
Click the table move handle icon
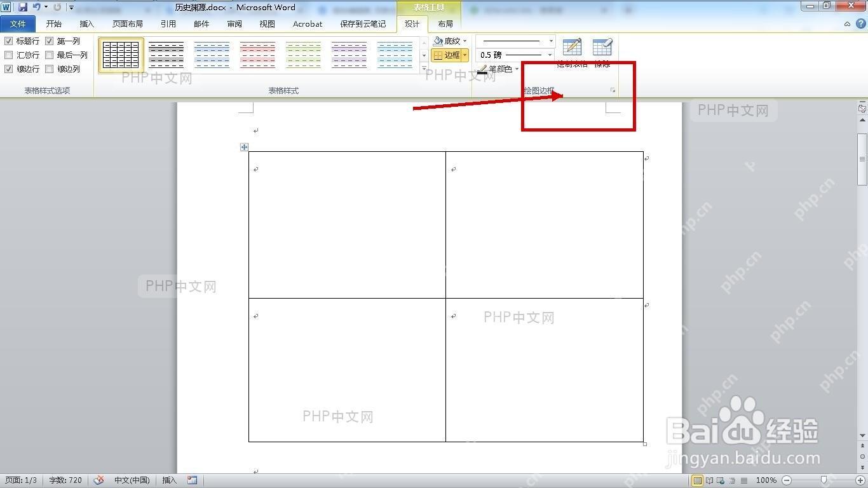tap(244, 147)
